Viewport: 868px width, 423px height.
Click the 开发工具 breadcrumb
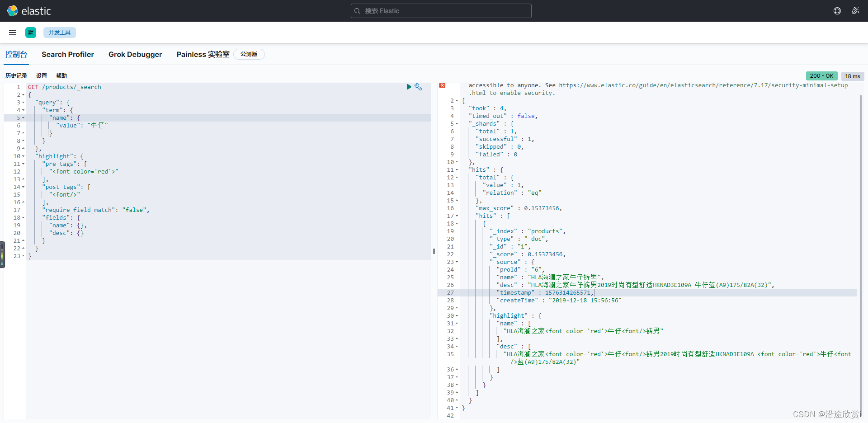pos(60,33)
